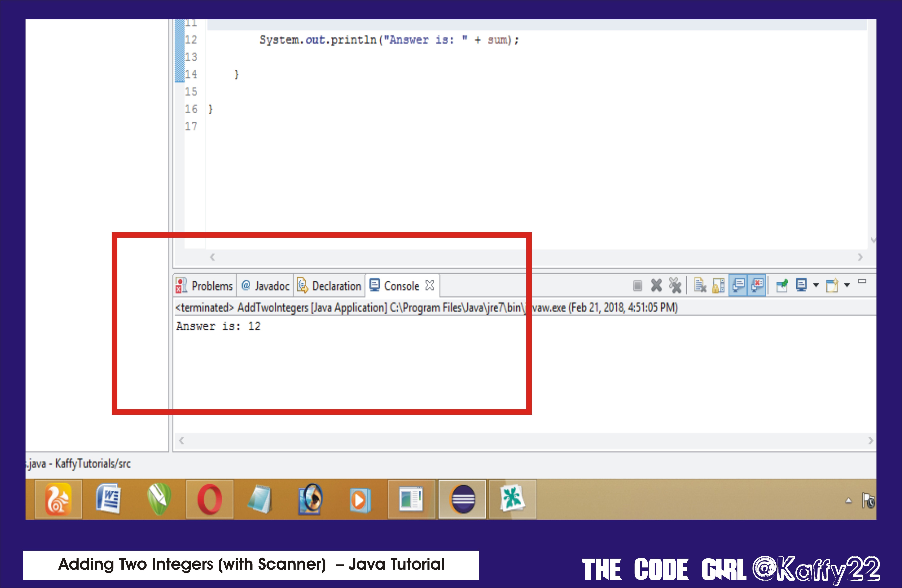The image size is (902, 588).
Task: Remove launch with the single X icon
Action: pyautogui.click(x=656, y=285)
